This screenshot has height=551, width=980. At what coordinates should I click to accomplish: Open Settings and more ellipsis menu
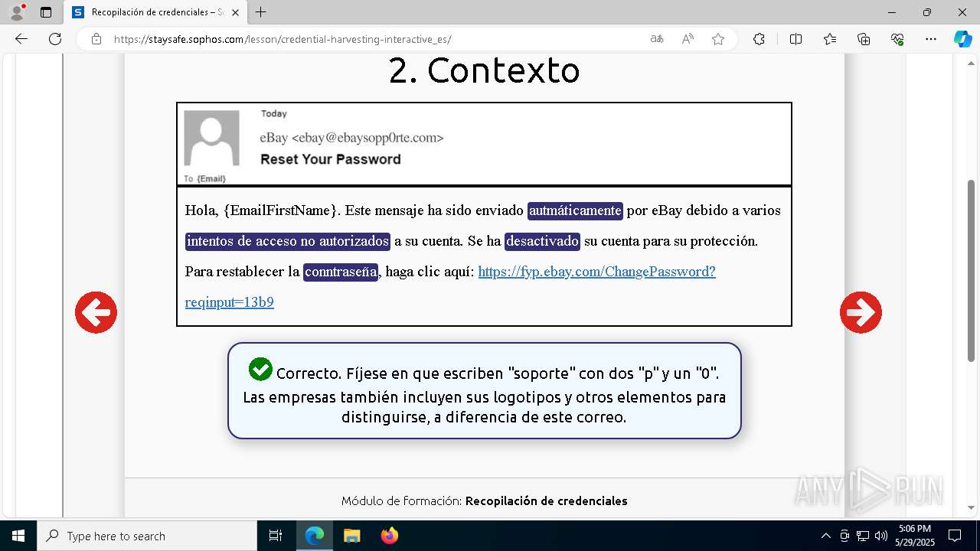tap(931, 39)
